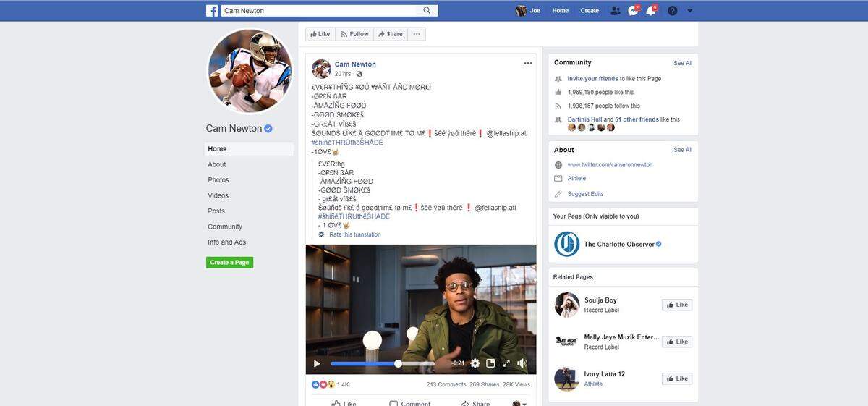Click Suggest Edits link
Screen dimensions: 868x406
[x=585, y=194]
